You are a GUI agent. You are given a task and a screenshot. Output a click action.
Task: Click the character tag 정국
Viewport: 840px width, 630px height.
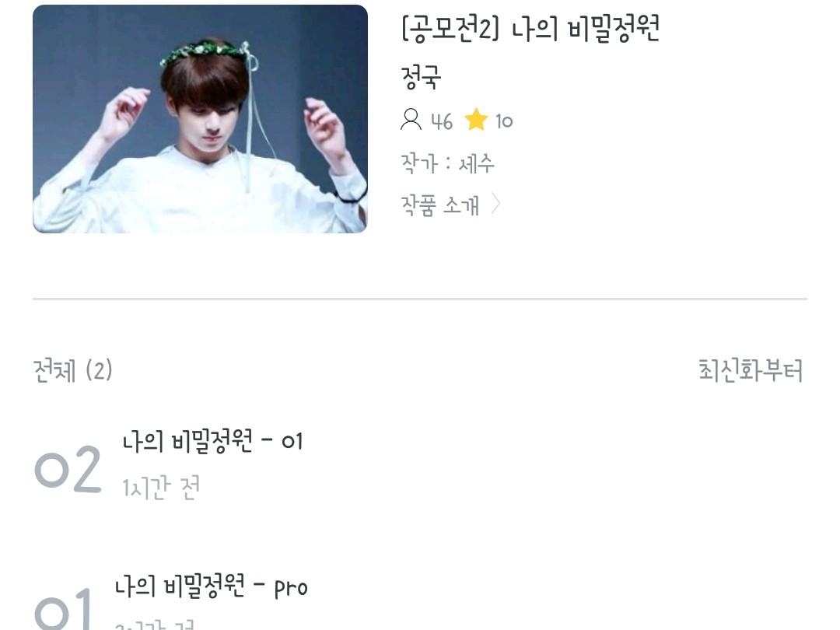[421, 77]
